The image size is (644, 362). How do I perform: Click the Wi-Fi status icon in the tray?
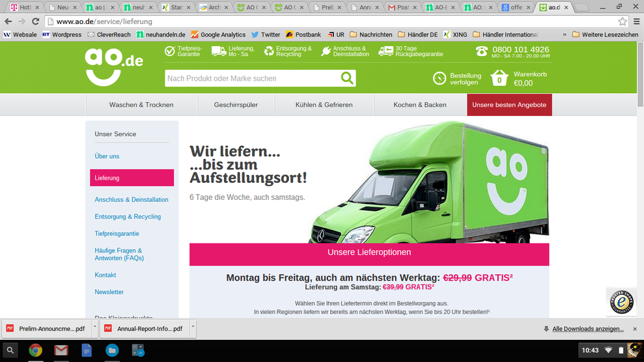608,350
